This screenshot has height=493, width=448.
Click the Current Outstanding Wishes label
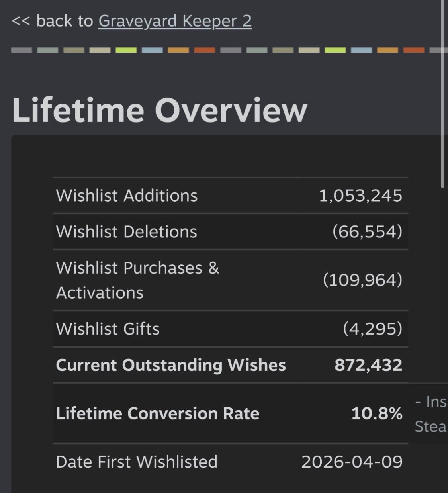[x=171, y=365]
